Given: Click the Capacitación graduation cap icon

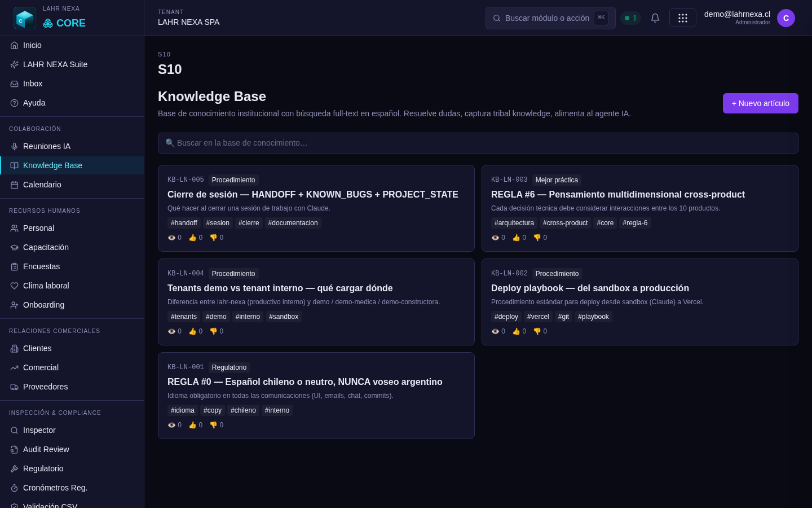Looking at the screenshot, I should tap(14, 247).
